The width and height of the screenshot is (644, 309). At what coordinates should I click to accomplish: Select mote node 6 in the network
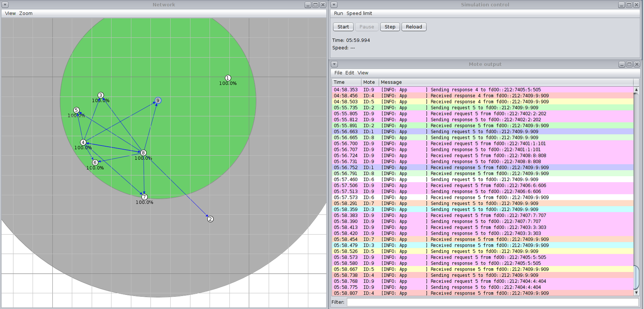pyautogui.click(x=95, y=163)
